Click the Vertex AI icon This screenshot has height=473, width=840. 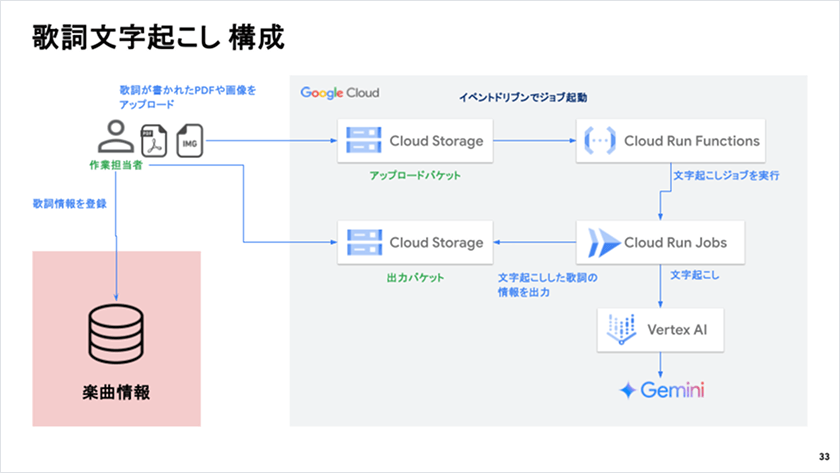621,329
